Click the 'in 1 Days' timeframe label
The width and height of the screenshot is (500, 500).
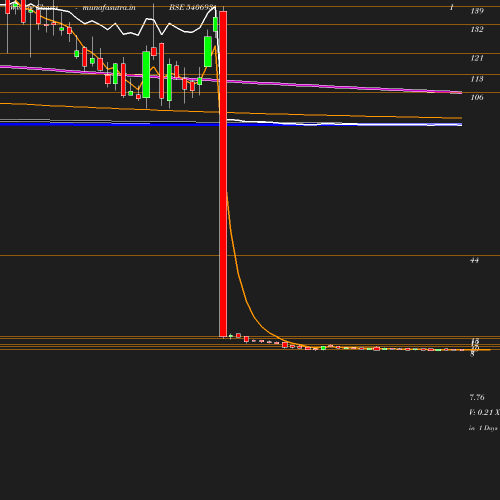pos(483,428)
